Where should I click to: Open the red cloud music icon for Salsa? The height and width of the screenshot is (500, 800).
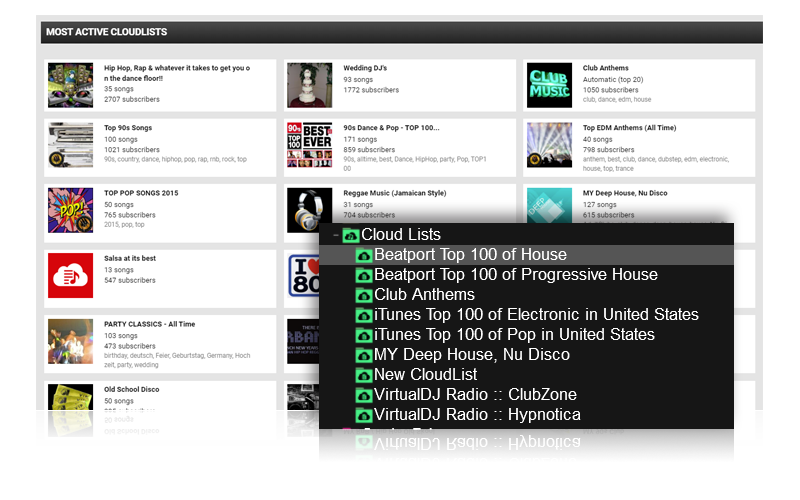tap(70, 276)
